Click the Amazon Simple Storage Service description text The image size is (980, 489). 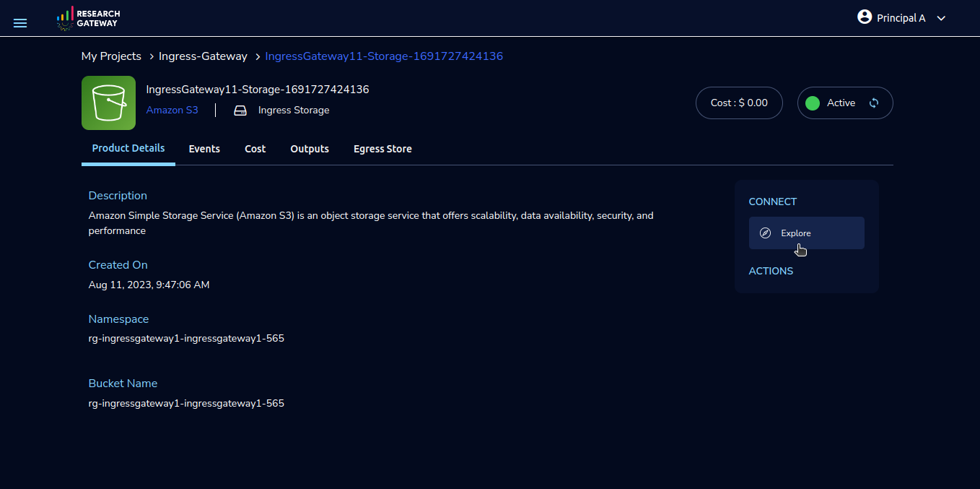click(371, 223)
